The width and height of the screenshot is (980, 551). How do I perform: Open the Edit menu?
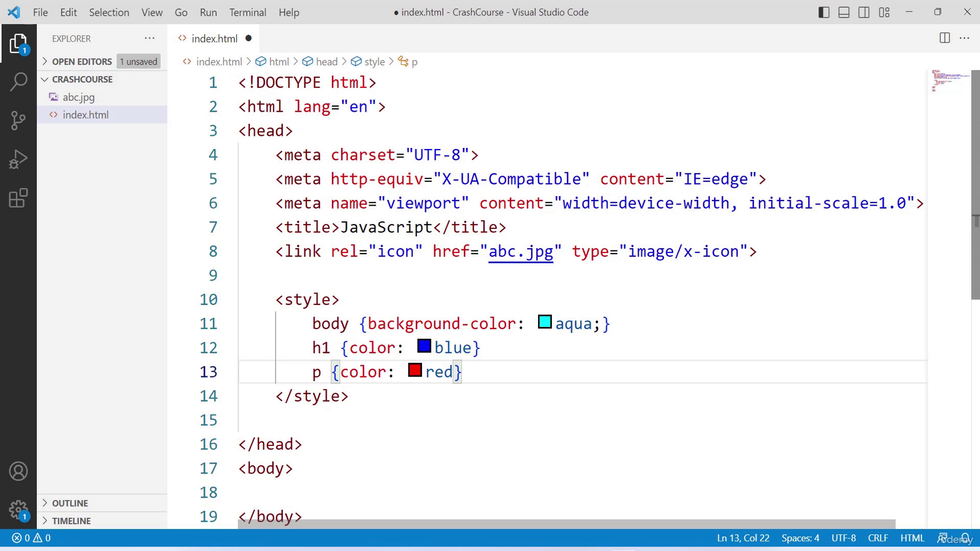68,12
